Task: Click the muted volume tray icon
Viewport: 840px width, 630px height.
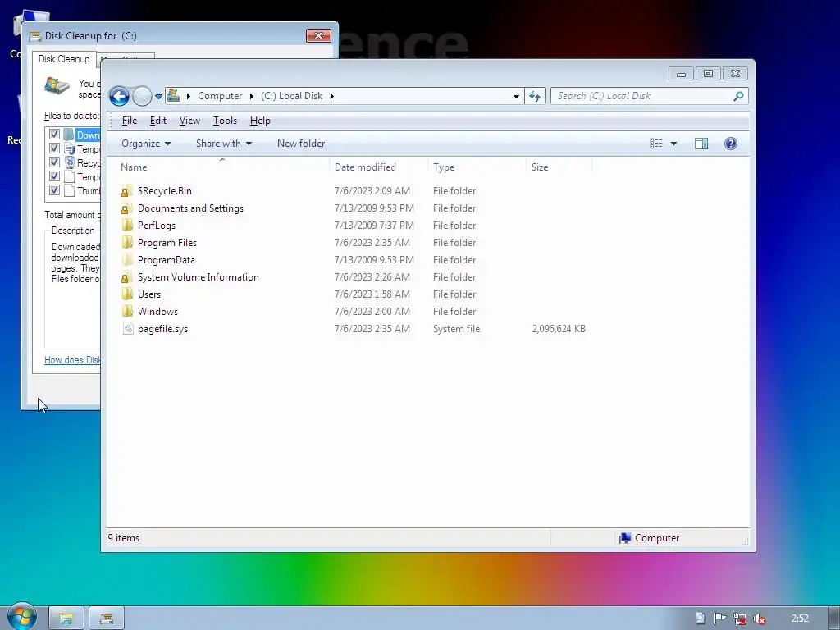Action: coord(759,619)
